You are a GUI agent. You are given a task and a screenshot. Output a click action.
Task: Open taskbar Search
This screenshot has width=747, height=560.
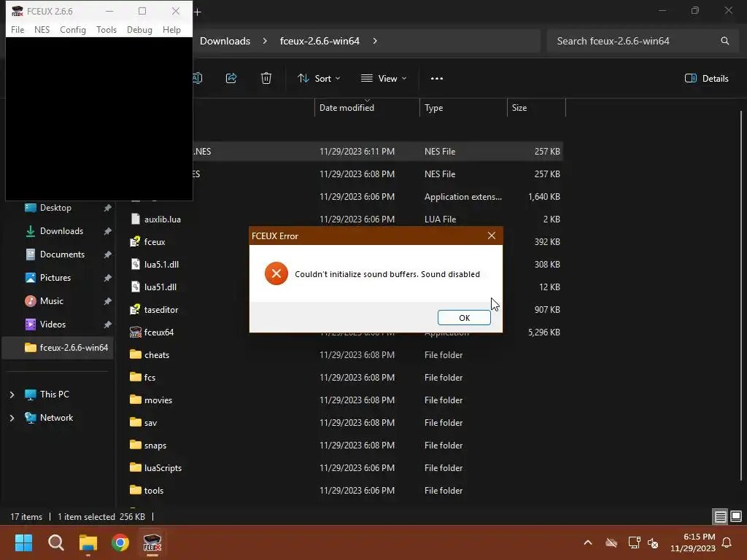pyautogui.click(x=55, y=542)
